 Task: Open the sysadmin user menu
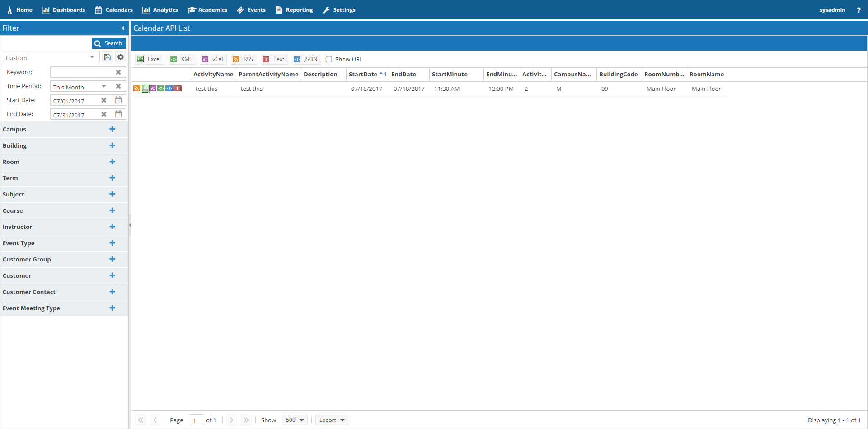click(x=832, y=10)
